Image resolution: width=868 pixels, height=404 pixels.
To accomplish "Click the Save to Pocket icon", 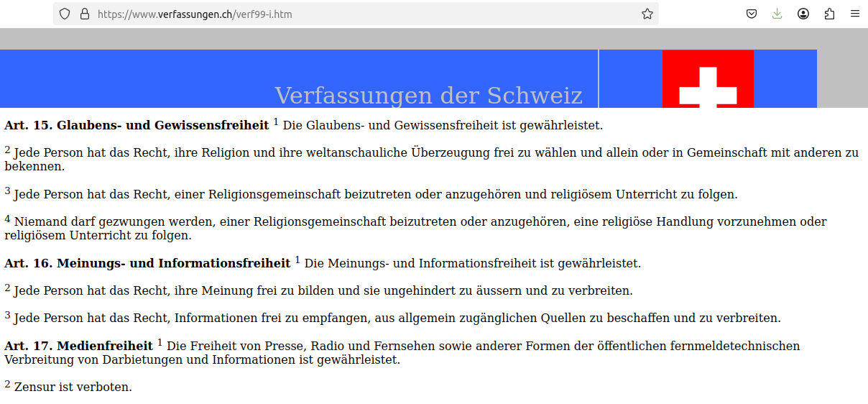I will pos(752,14).
